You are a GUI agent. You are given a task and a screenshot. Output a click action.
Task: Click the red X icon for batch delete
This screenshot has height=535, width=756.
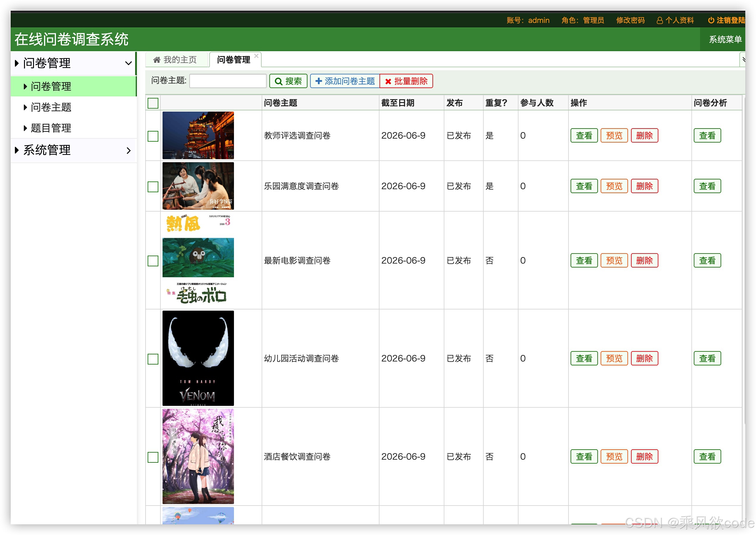(389, 81)
